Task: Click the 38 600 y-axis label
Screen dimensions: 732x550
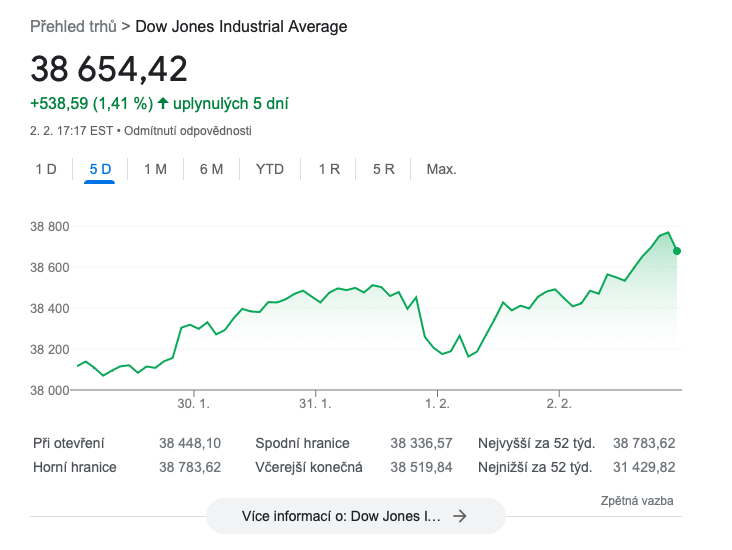Action: [x=49, y=268]
